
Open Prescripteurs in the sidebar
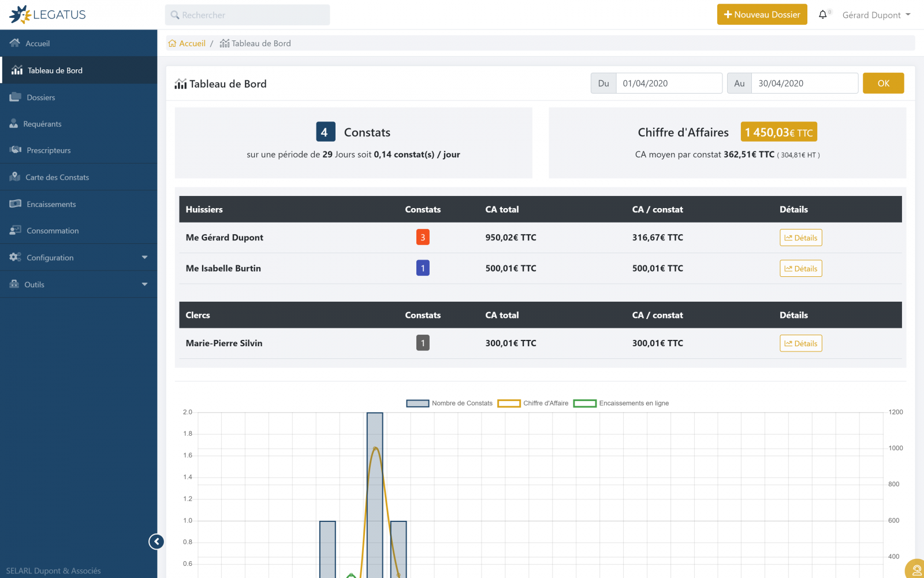(x=79, y=150)
